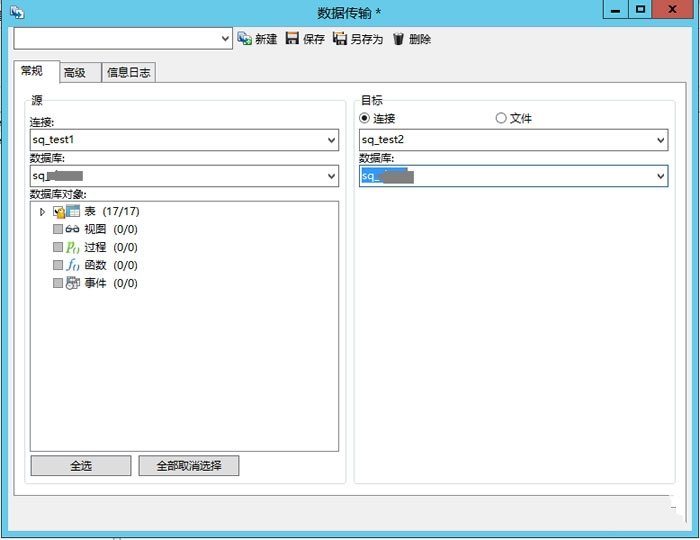The width and height of the screenshot is (700, 540).
Task: Select the 视图 (0/0) tree row text
Action: coord(111,229)
